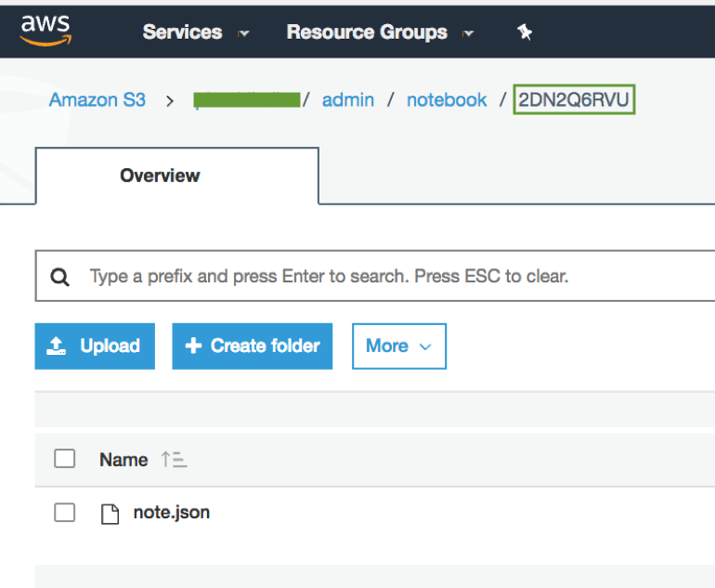The width and height of the screenshot is (715, 588).
Task: Click the prefix search input field
Action: [x=371, y=277]
